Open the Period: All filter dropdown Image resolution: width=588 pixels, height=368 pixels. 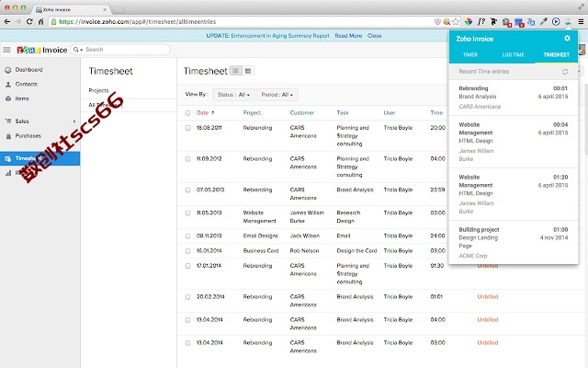[277, 95]
